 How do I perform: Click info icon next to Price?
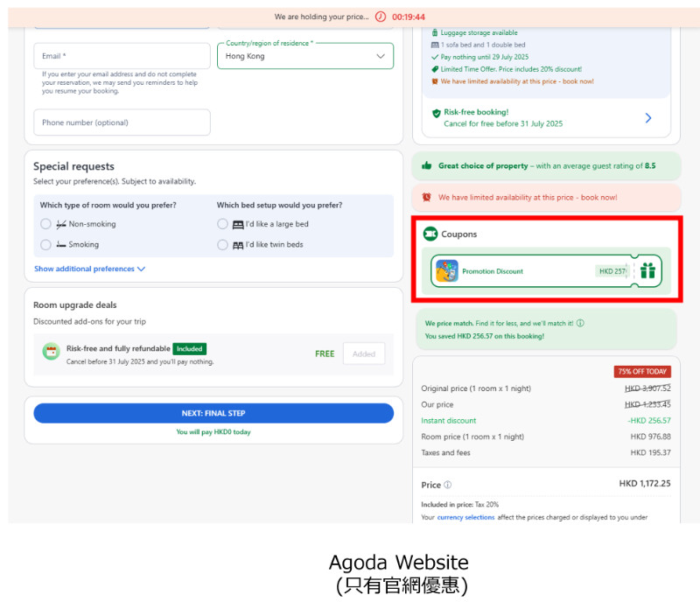448,485
